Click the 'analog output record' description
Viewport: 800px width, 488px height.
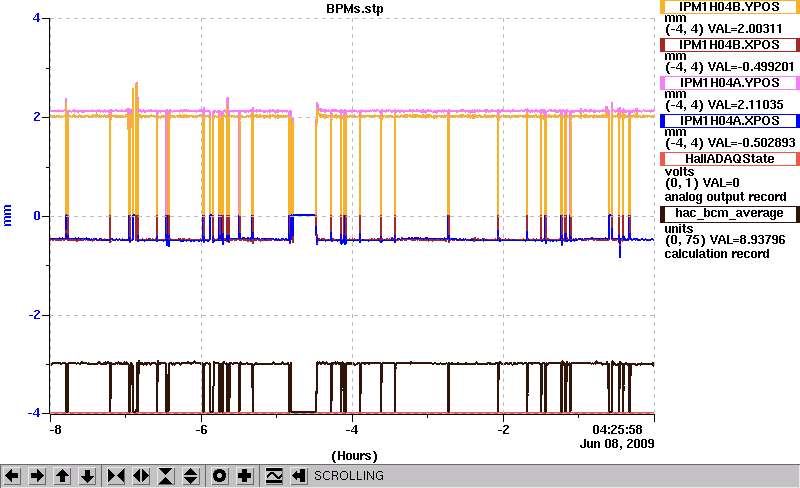725,197
